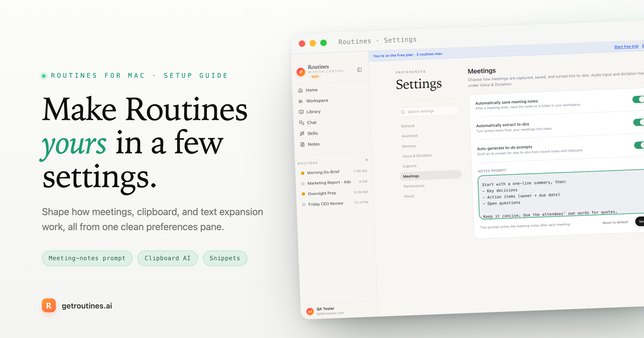Open the Friday CEO Review routine

325,204
